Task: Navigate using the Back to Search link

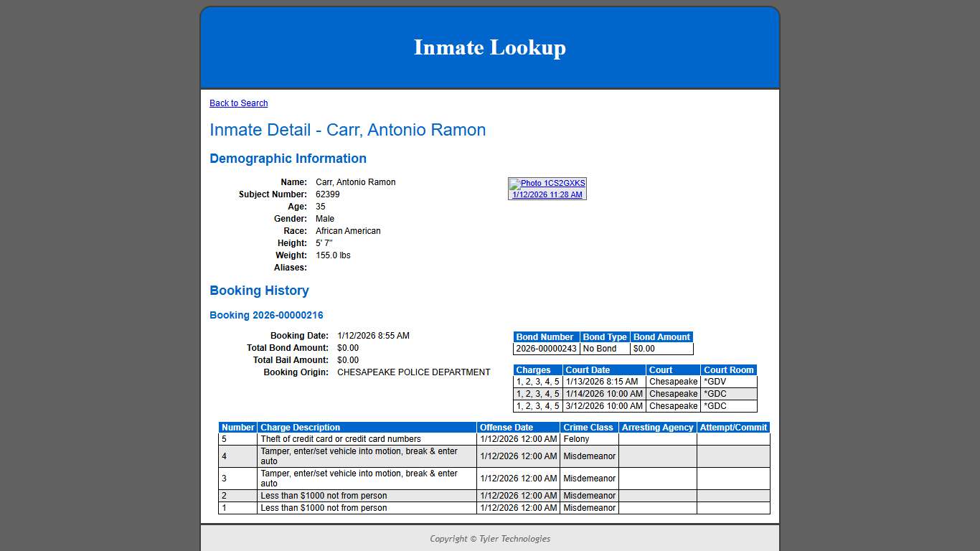Action: tap(238, 103)
